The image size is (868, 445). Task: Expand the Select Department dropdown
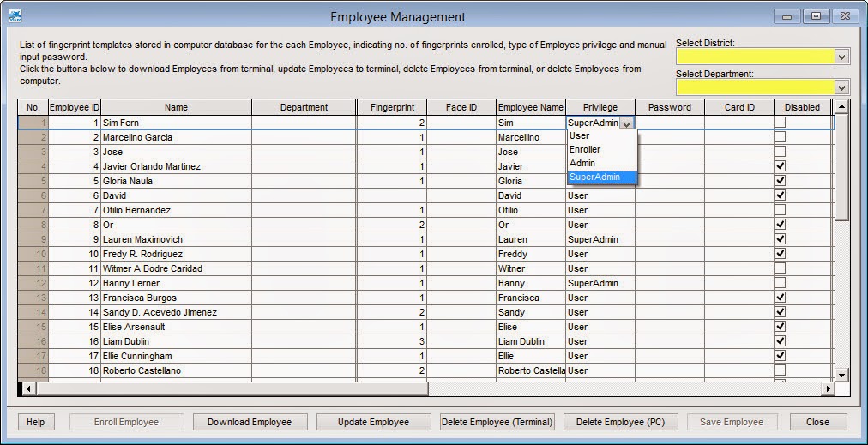pos(842,87)
